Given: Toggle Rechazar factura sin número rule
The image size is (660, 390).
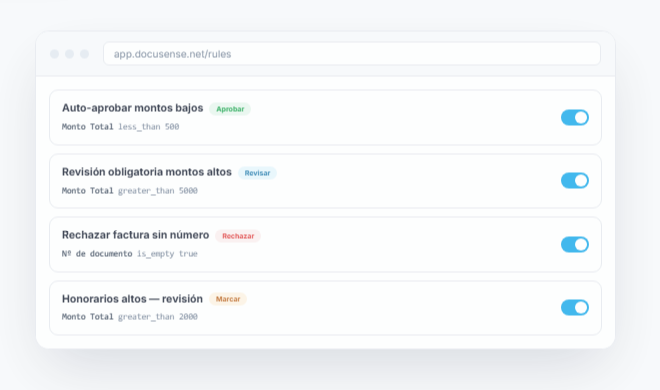Looking at the screenshot, I should tap(575, 244).
